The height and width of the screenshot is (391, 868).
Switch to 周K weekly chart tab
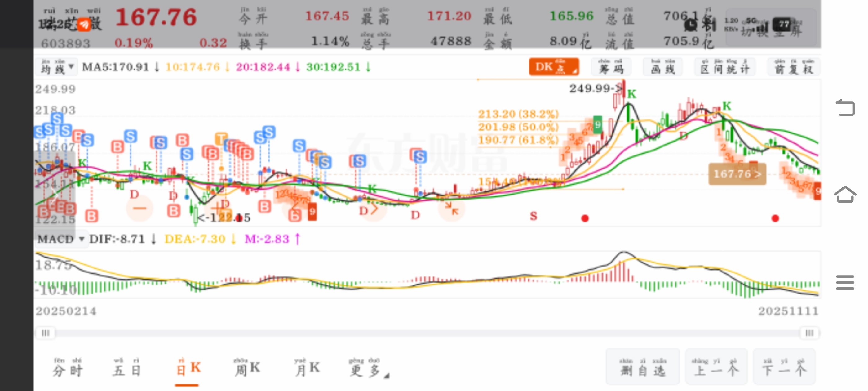(247, 368)
